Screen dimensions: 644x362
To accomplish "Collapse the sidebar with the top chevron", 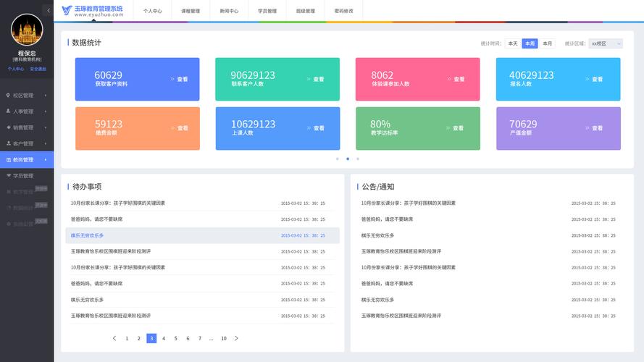I will [x=48, y=10].
